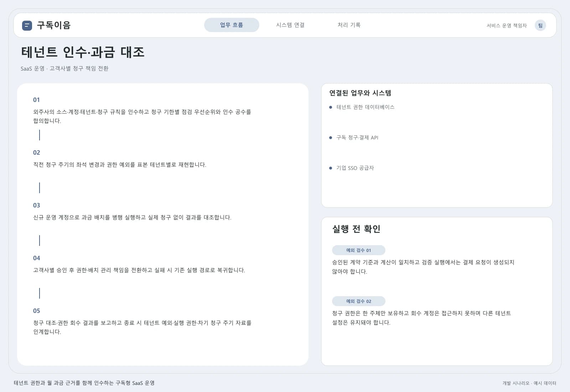
Task: Click the 실행 전 확인 heading
Action: point(356,229)
